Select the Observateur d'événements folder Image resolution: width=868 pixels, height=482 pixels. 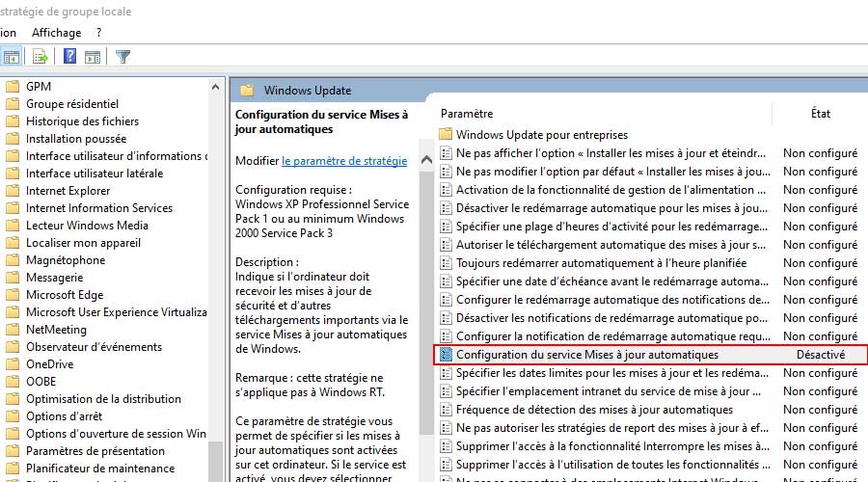pyautogui.click(x=94, y=347)
